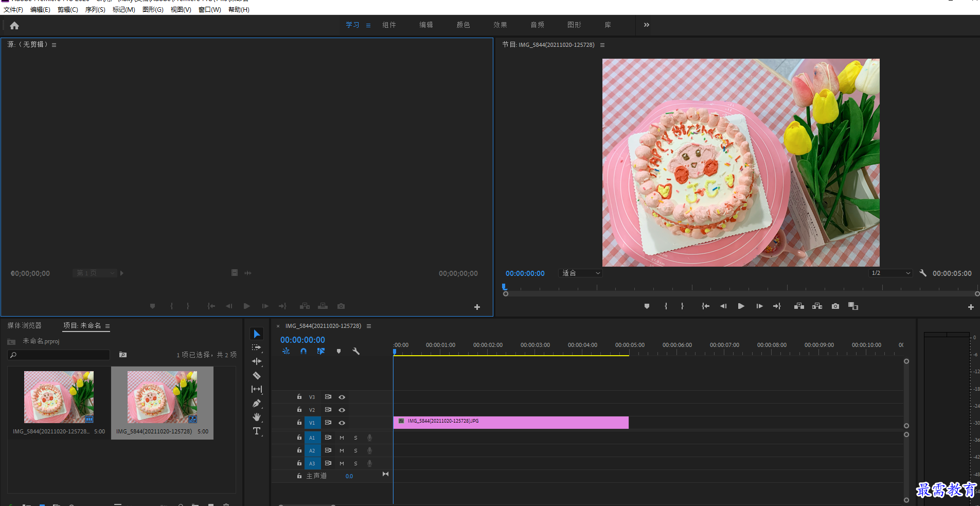Viewport: 980px width, 506px height.
Task: Select pink IMG_5844 clip on V1
Action: (x=511, y=423)
